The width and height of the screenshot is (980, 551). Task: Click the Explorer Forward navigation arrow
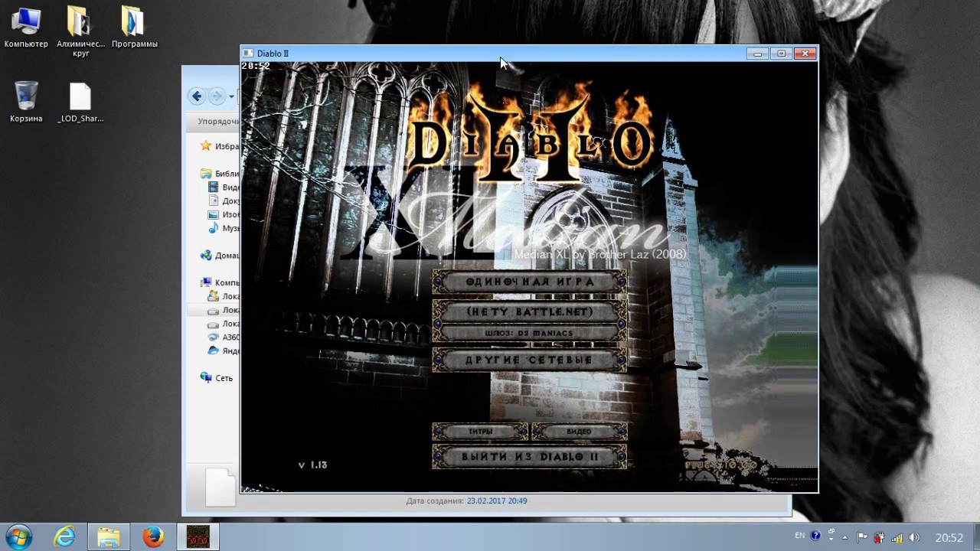(x=217, y=96)
